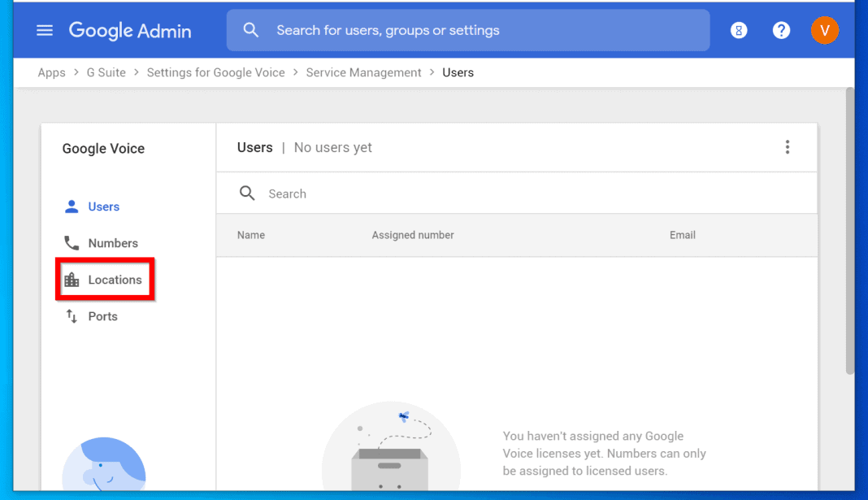Click the Email column header

click(x=682, y=235)
